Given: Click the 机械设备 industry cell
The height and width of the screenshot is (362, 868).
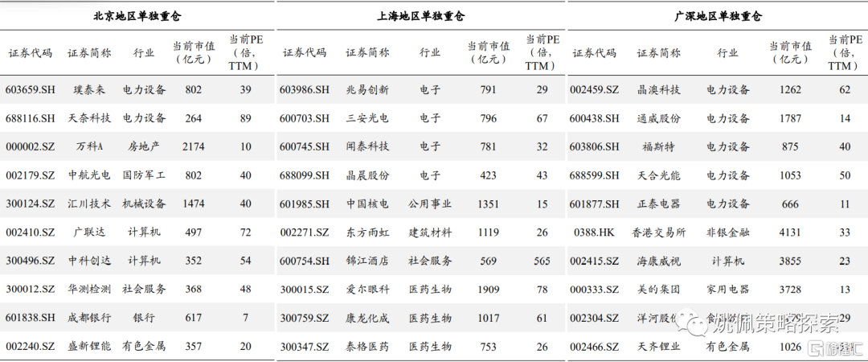Looking at the screenshot, I should click(x=144, y=204).
